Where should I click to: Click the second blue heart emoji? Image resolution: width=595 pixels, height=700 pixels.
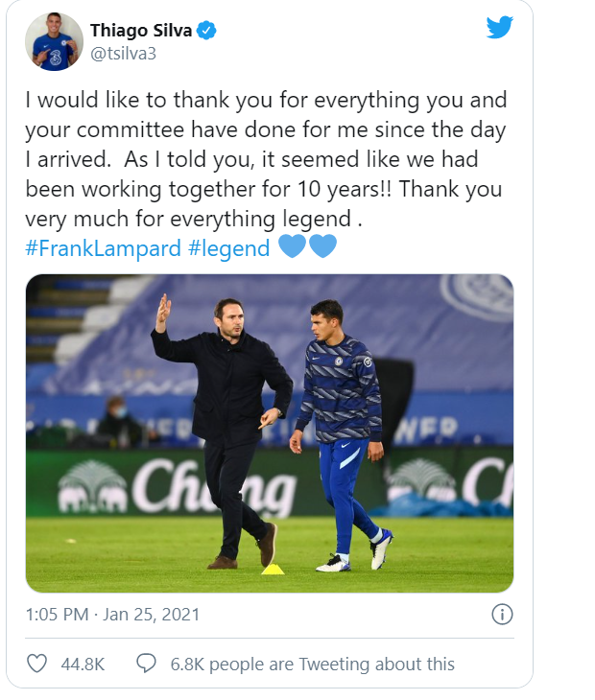[322, 246]
